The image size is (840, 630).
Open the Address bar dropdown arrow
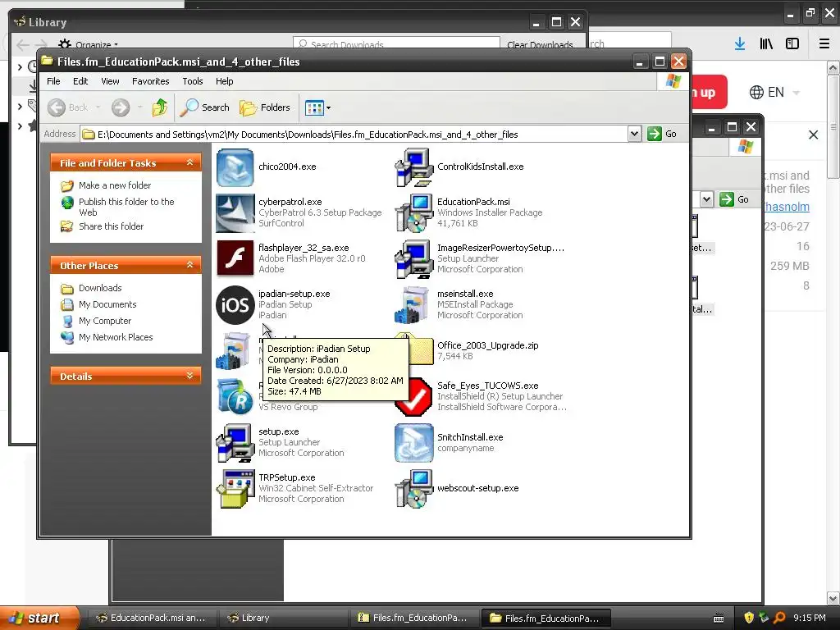(634, 134)
